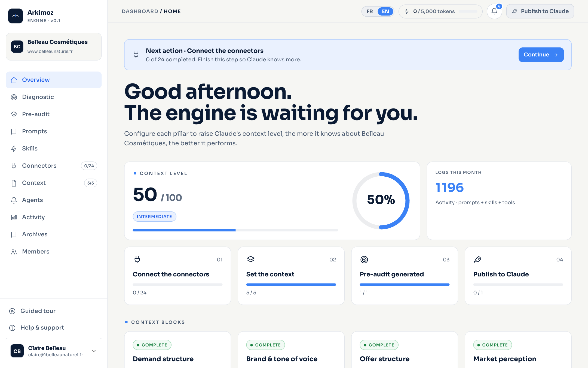
Task: Open the Activity page from sidebar
Action: (54, 217)
